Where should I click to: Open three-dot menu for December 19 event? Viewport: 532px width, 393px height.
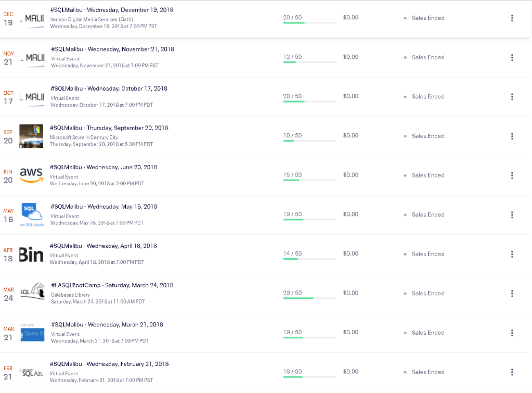[x=512, y=18]
